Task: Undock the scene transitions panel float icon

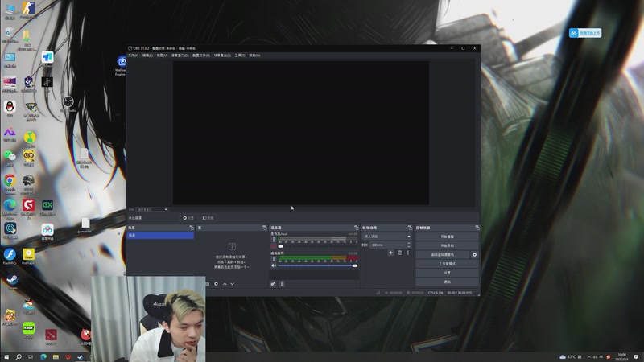Action: click(x=410, y=228)
